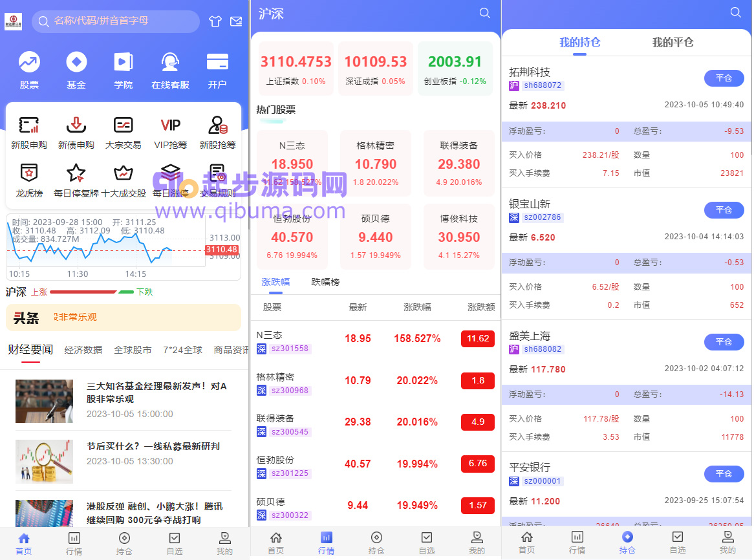Open 新股申购 icon

pos(29,125)
